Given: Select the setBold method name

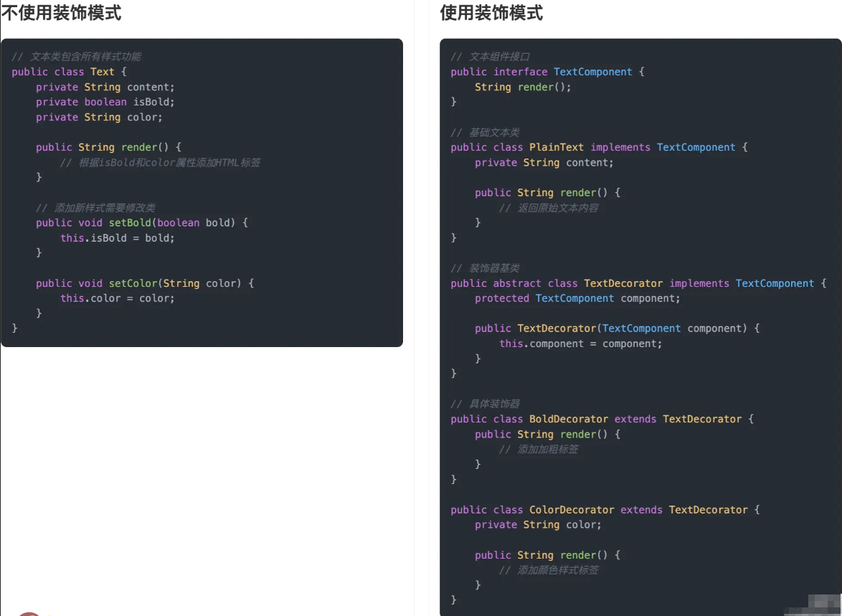Looking at the screenshot, I should point(130,222).
